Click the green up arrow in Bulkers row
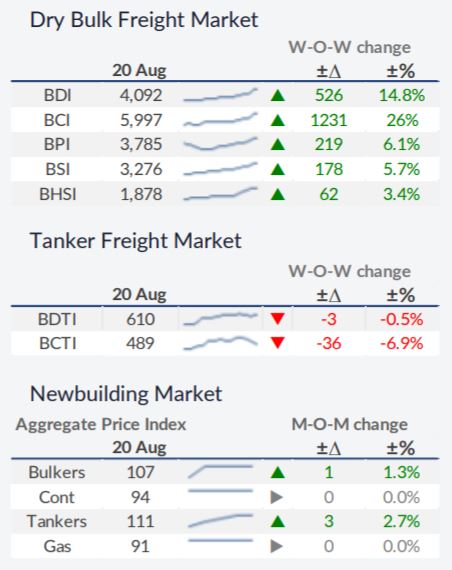This screenshot has height=570, width=452. [278, 473]
